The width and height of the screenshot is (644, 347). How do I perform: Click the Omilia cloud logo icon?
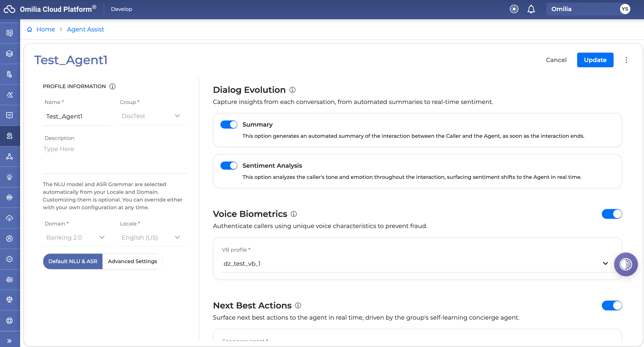[9, 9]
